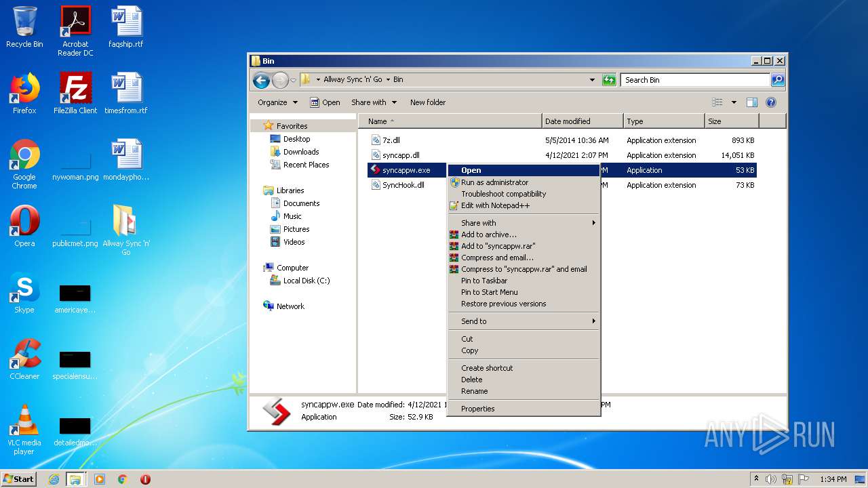This screenshot has height=488, width=868.
Task: Select Rename in context menu
Action: pos(524,391)
